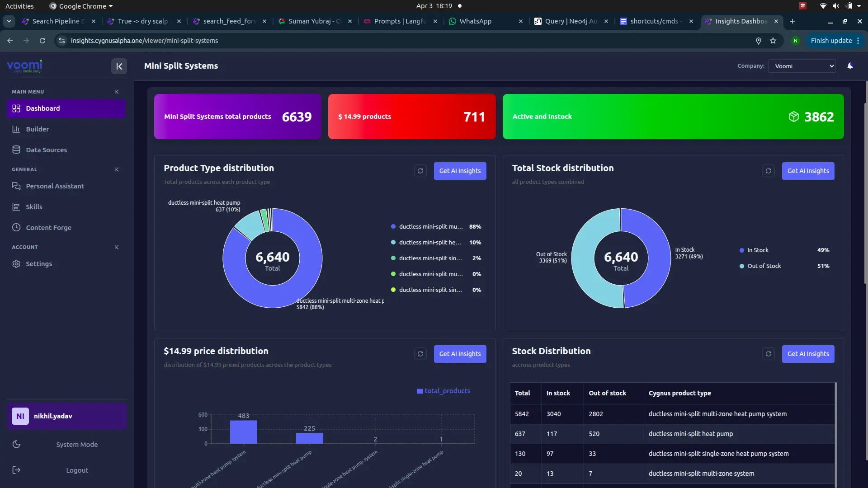Toggle the Out of Stock legend entry

point(784,266)
